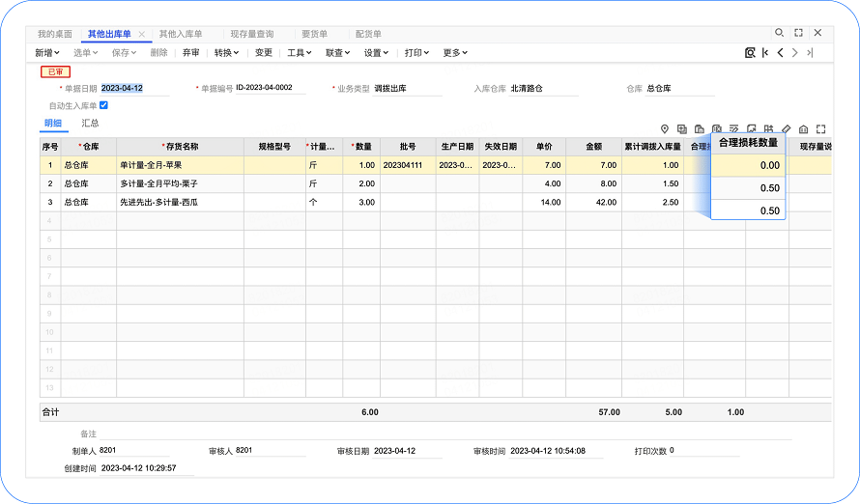Go to the previous document record
The width and height of the screenshot is (860, 504).
(x=780, y=53)
